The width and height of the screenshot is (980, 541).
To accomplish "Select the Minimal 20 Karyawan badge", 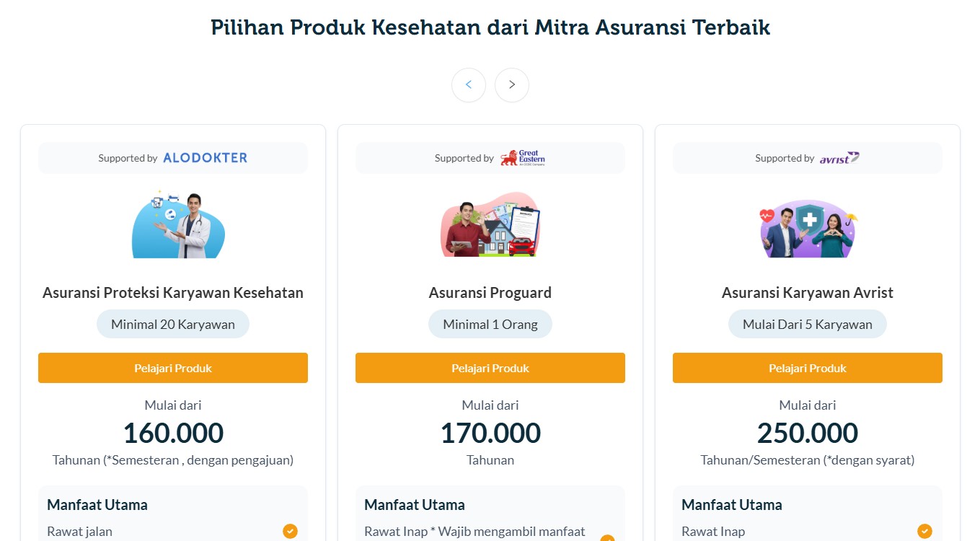I will click(173, 324).
